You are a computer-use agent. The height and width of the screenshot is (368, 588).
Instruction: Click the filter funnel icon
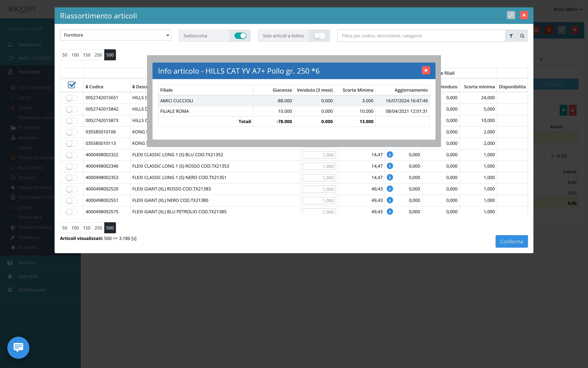coord(511,36)
